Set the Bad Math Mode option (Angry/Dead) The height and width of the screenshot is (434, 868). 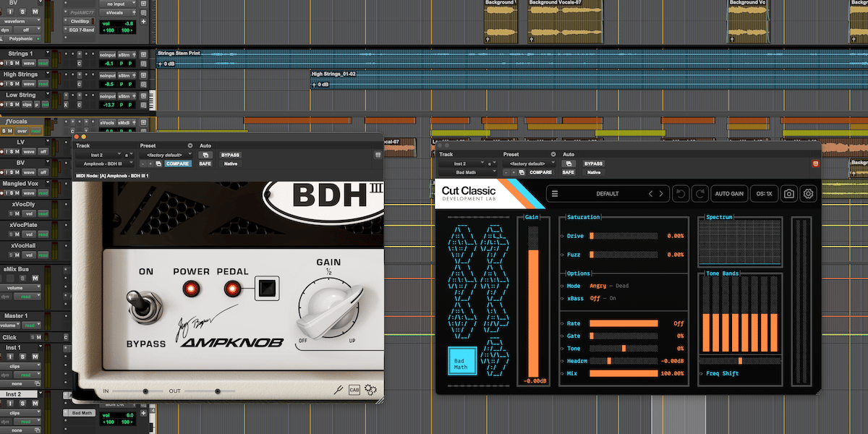pyautogui.click(x=609, y=286)
